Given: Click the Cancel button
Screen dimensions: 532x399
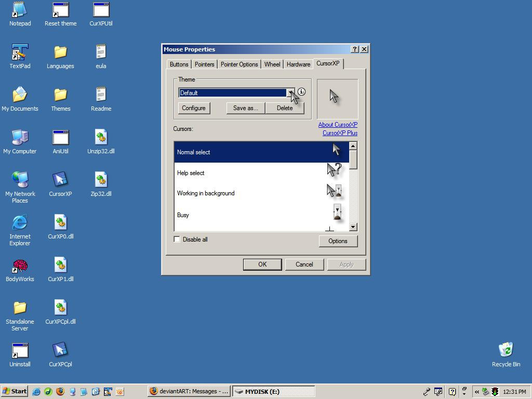Looking at the screenshot, I should coord(304,264).
